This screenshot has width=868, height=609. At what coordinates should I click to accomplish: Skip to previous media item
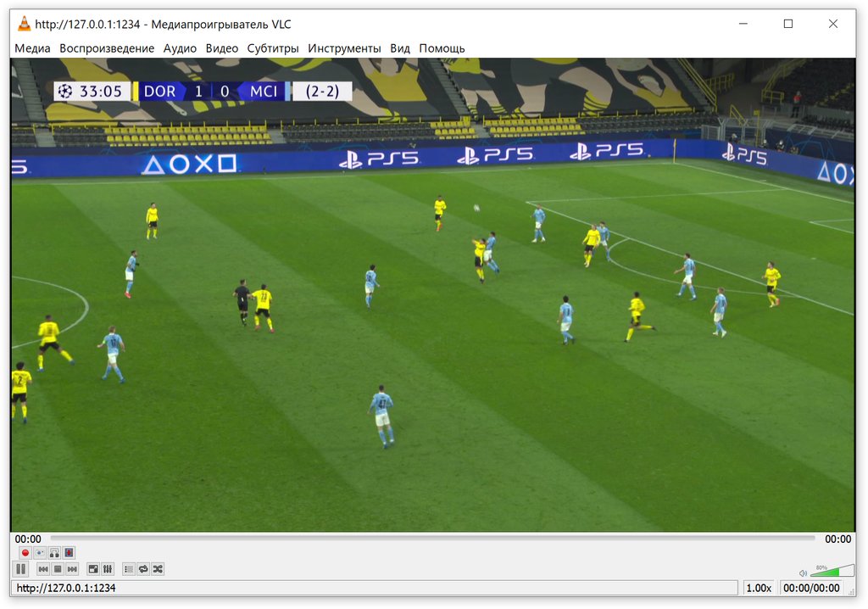(42, 569)
